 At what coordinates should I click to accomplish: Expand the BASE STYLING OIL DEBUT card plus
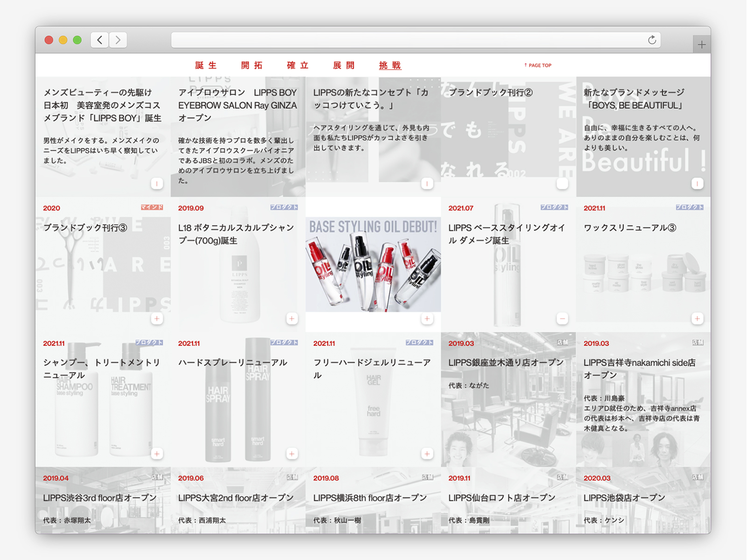pyautogui.click(x=427, y=319)
